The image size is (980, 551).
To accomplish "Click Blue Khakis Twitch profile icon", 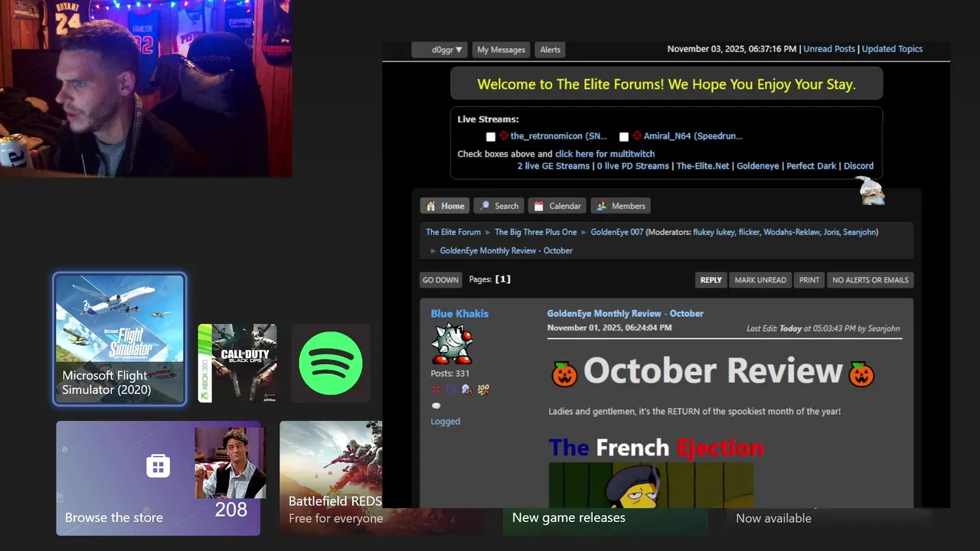I will click(x=452, y=390).
